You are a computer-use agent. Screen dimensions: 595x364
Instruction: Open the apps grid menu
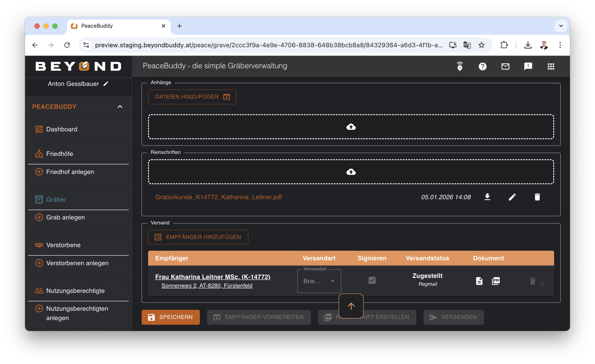coord(551,66)
